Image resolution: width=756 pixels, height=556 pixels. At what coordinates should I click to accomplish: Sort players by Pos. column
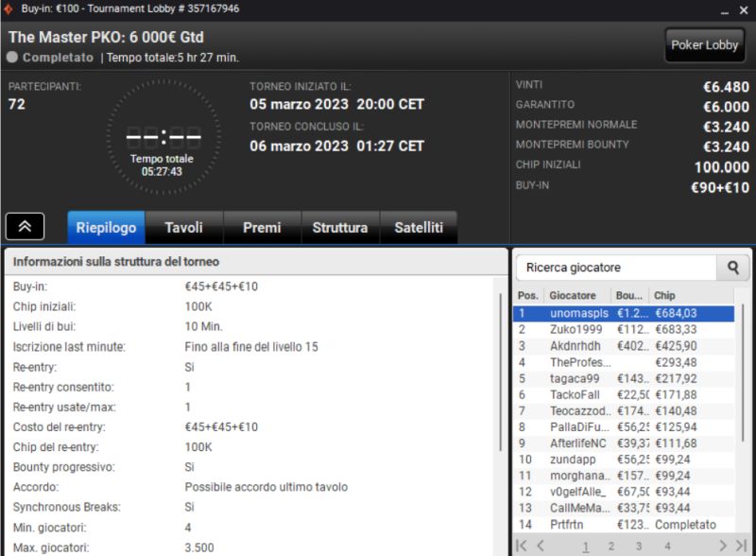coord(528,295)
